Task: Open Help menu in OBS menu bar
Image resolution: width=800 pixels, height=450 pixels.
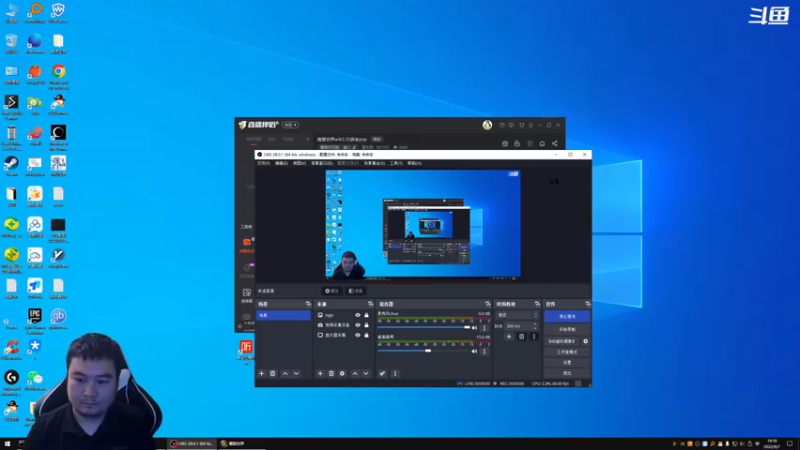Action: [x=414, y=163]
